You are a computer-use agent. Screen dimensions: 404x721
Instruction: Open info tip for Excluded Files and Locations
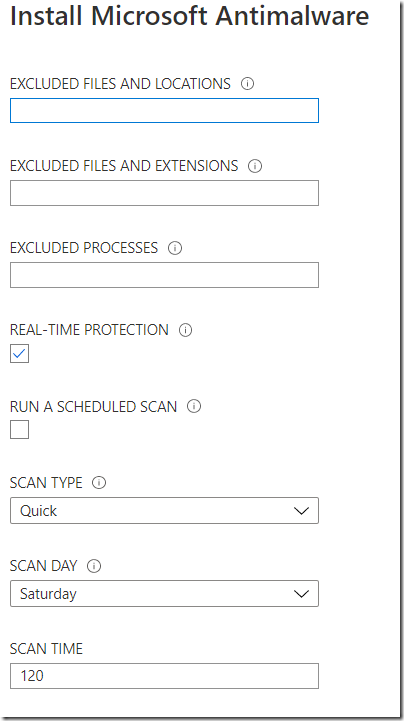point(247,84)
